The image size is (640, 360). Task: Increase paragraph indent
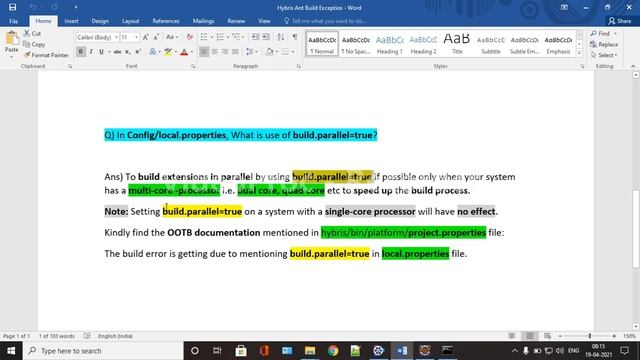tap(266, 37)
